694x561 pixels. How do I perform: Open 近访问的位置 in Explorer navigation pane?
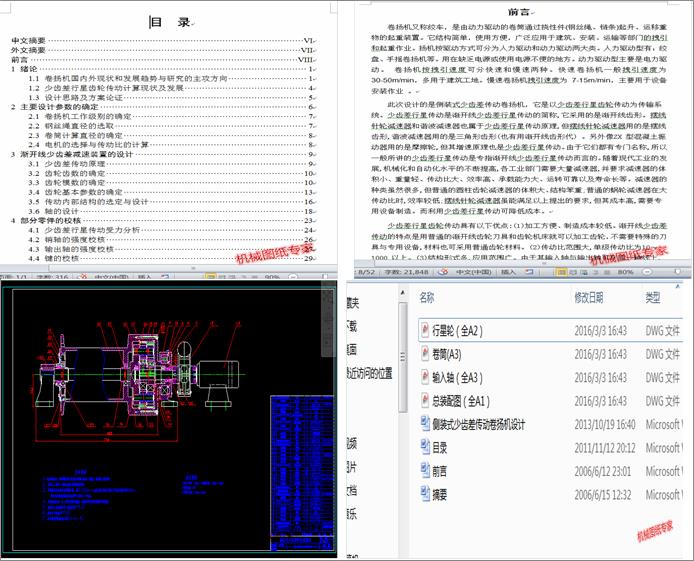tap(370, 373)
